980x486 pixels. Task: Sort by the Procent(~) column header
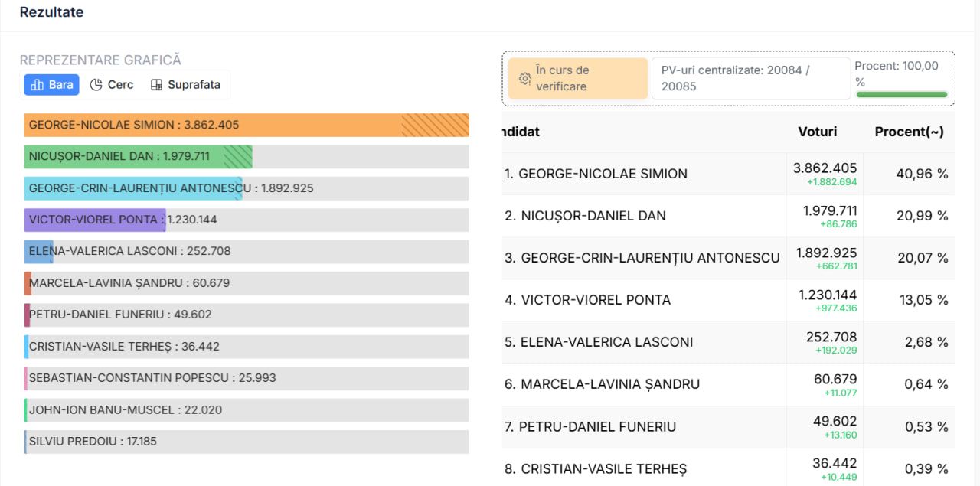[909, 132]
